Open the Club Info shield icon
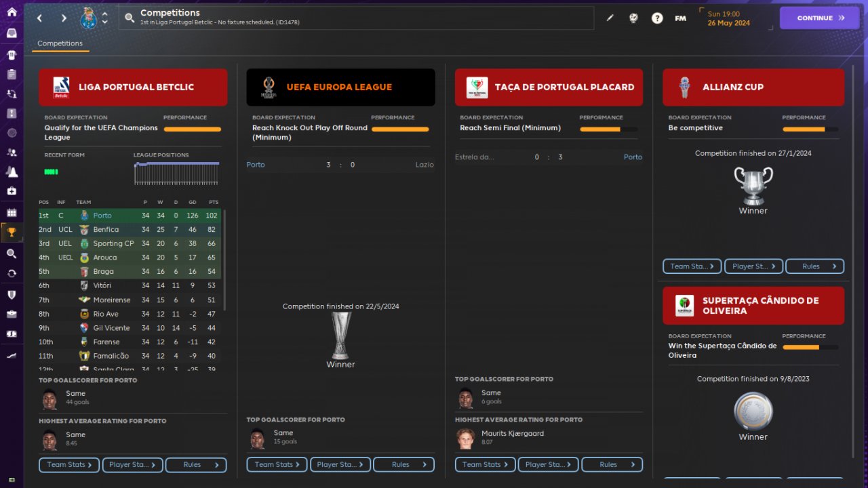 pos(12,295)
